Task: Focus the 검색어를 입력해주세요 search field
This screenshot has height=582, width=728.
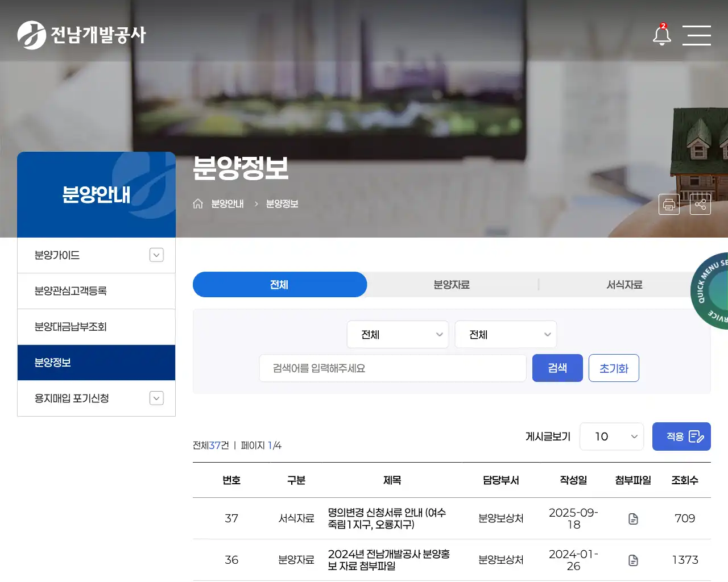Action: [392, 368]
